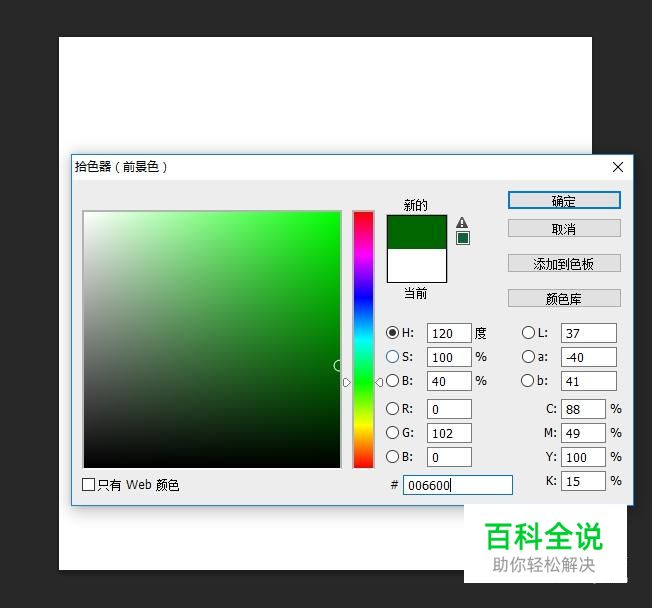Click 添加到色板 button
The image size is (652, 608).
pyautogui.click(x=564, y=263)
